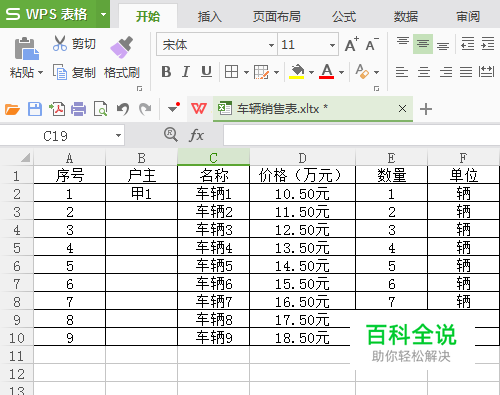The height and width of the screenshot is (395, 500).
Task: Toggle vertical align middle
Action: (x=423, y=44)
